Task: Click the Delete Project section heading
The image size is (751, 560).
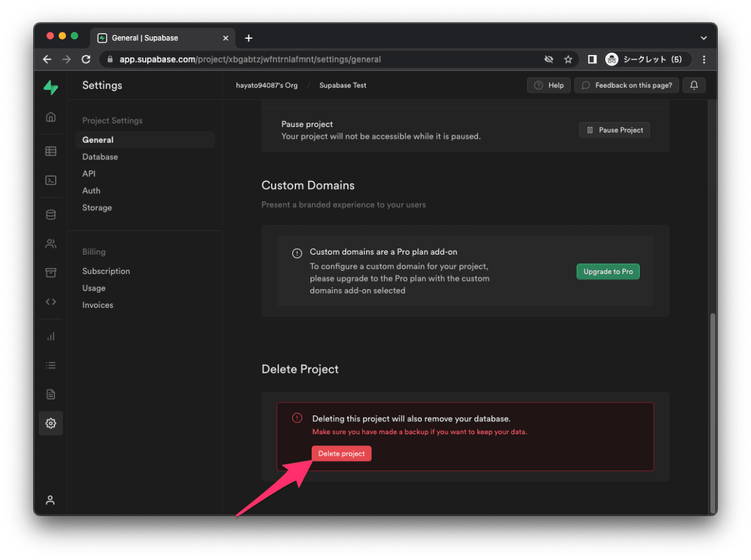Action: point(300,369)
